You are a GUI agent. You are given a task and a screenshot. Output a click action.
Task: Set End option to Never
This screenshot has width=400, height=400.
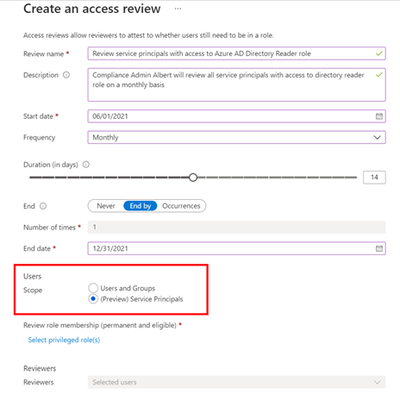click(x=106, y=206)
